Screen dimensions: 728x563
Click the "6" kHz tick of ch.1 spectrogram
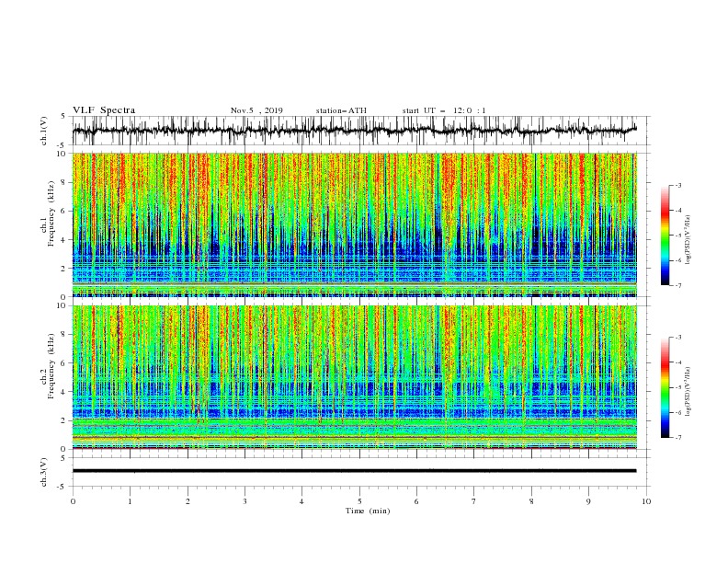click(64, 211)
